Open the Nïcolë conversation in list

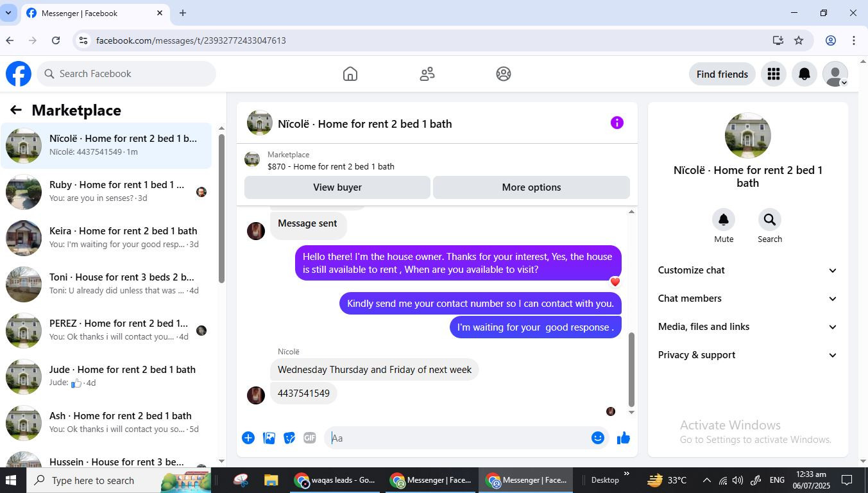click(x=106, y=146)
